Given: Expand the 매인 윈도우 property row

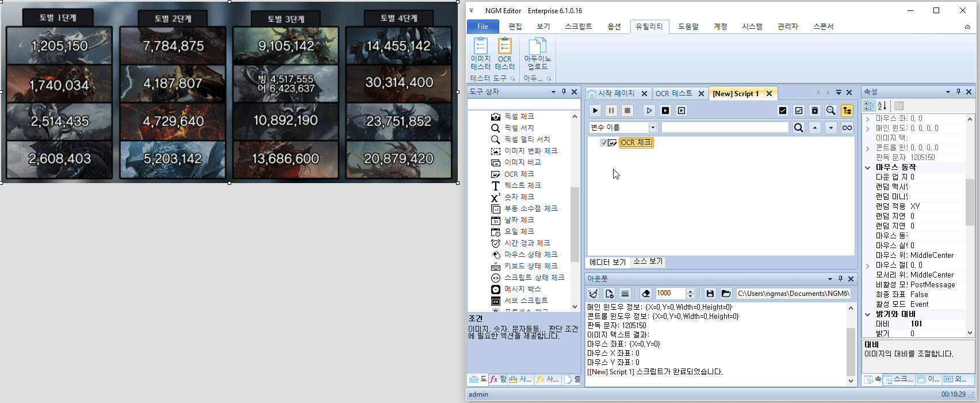Looking at the screenshot, I should (x=868, y=128).
